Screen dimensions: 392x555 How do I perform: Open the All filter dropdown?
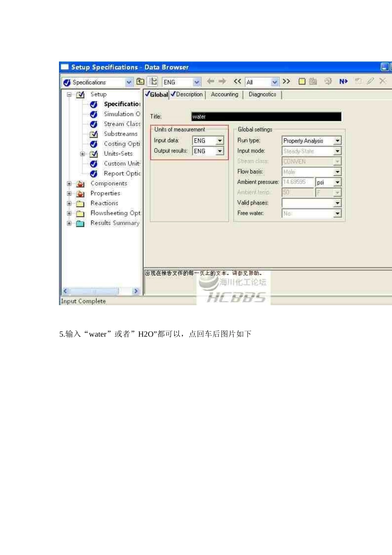(275, 82)
